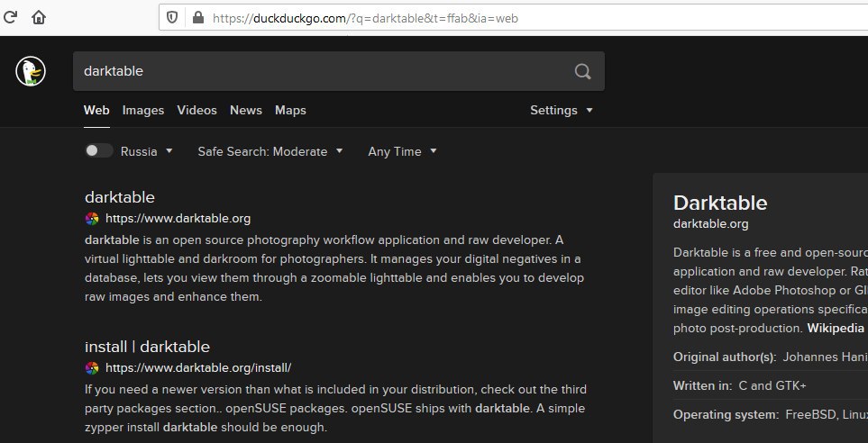
Task: Reload the page with the refresh icon
Action: coord(9,17)
